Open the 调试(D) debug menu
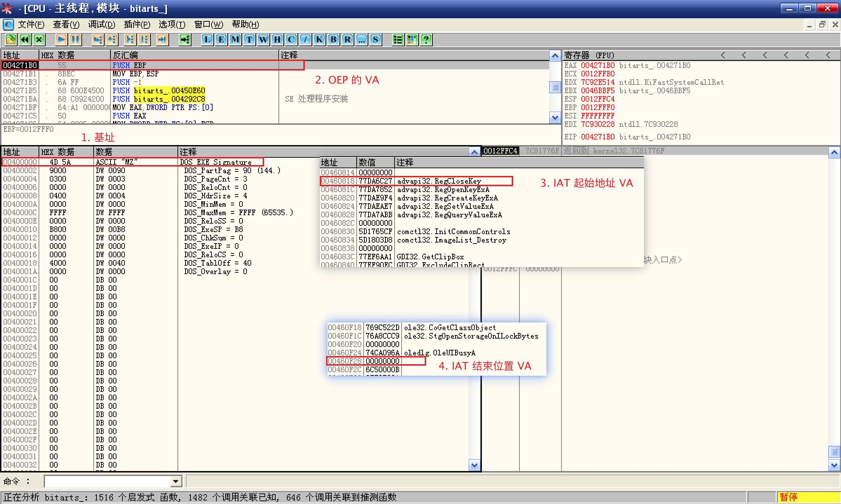The image size is (841, 504). pos(101,25)
